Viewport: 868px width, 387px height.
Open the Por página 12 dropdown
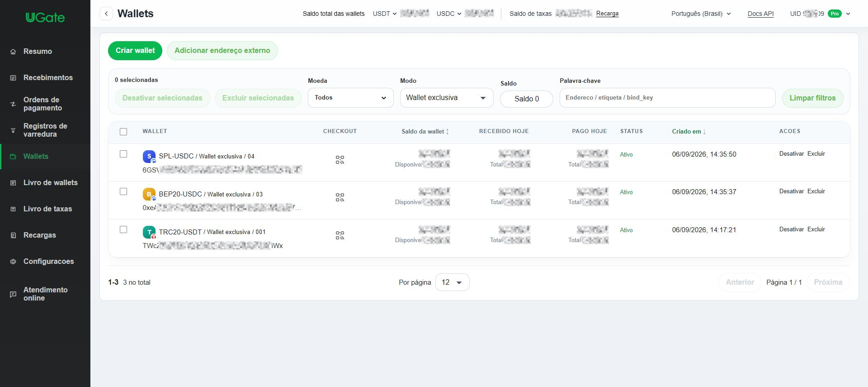point(452,282)
